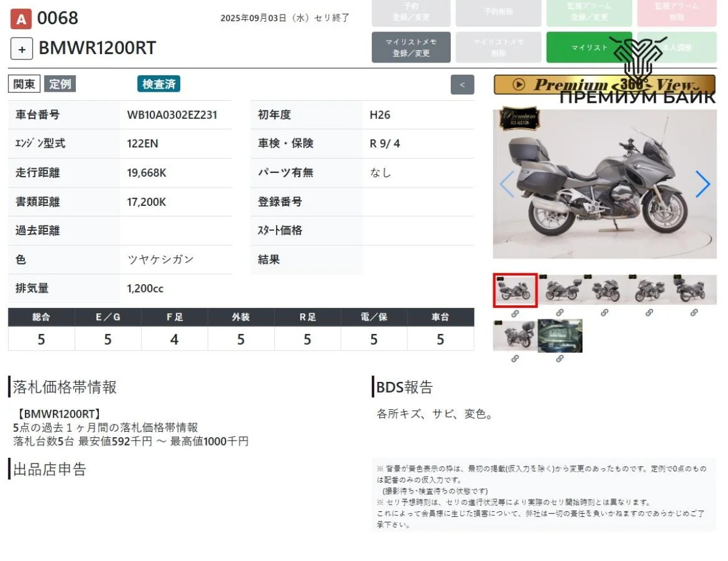
Task: Expand the plus button beside BMWR1200RT
Action: click(x=21, y=49)
